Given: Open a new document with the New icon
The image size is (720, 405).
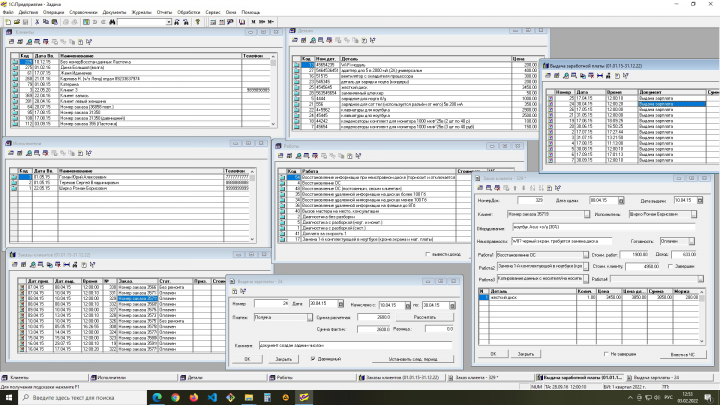Looking at the screenshot, I should point(6,21).
